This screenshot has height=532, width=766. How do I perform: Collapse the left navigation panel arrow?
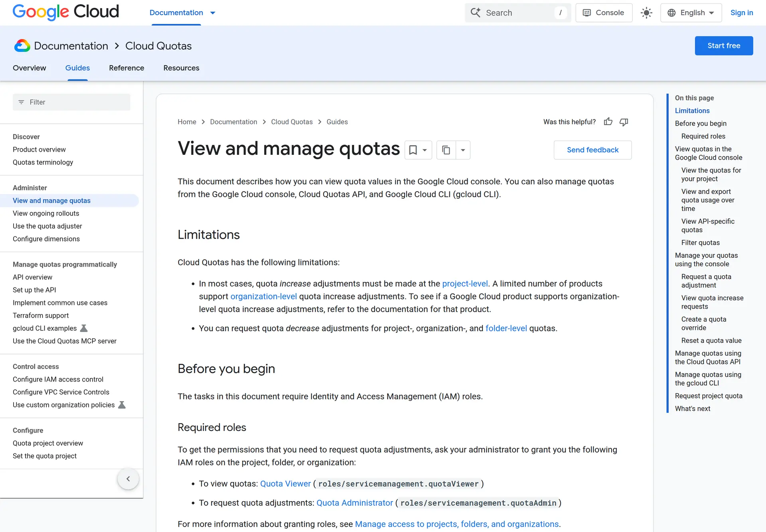(x=128, y=479)
